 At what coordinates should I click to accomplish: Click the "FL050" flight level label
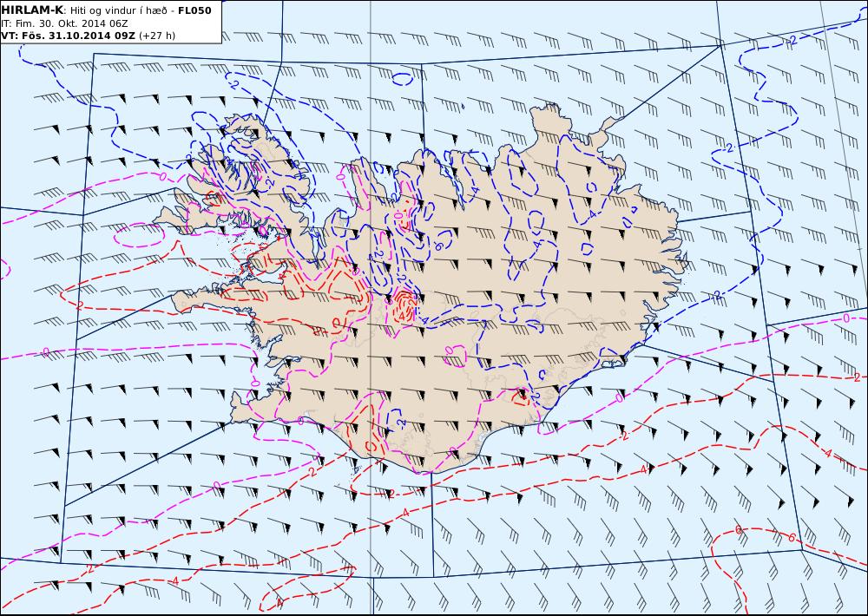tap(194, 10)
